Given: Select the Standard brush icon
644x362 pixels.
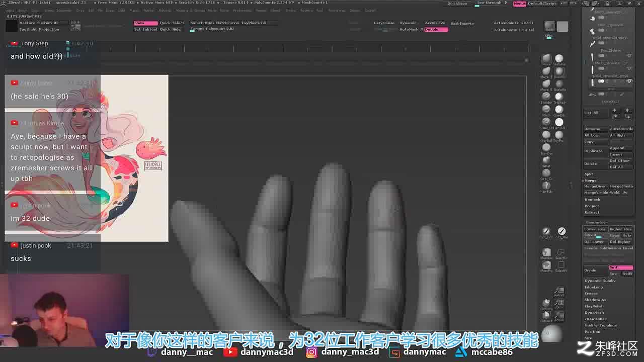Looking at the screenshot, I should (x=546, y=97).
